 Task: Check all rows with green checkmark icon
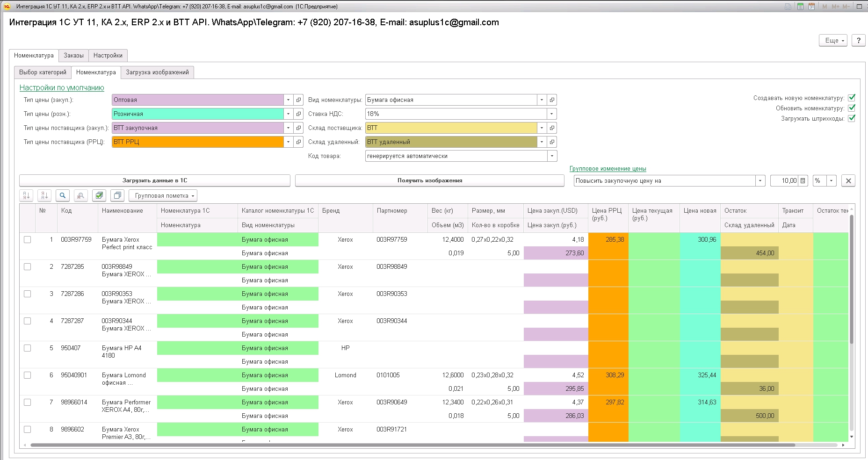(99, 195)
